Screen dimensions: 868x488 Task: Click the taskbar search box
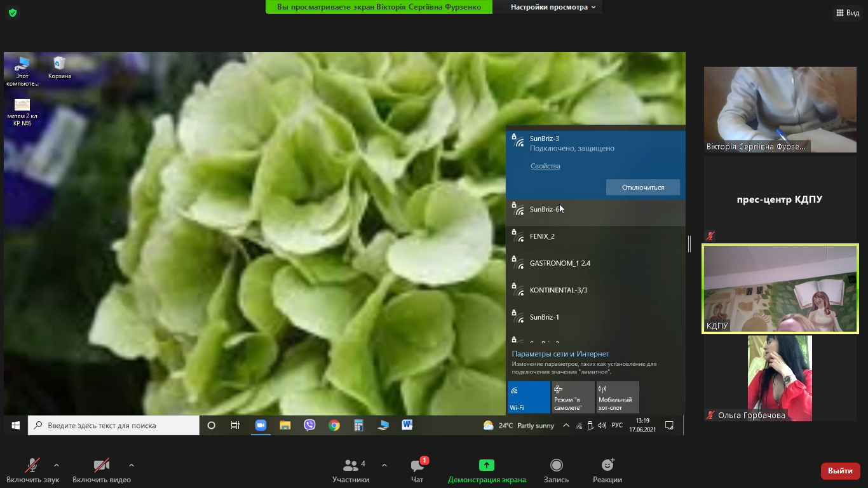[114, 426]
